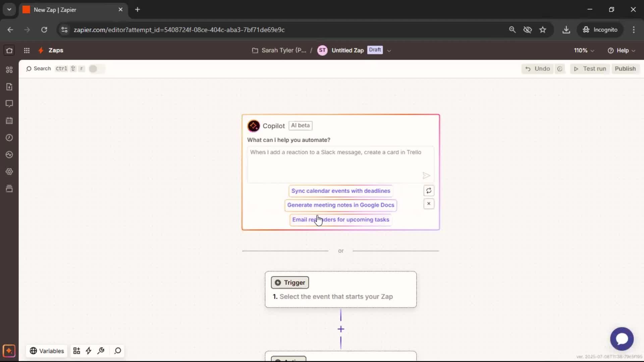
Task: Choose Email reminders for upcoming tasks suggestion
Action: (x=341, y=220)
